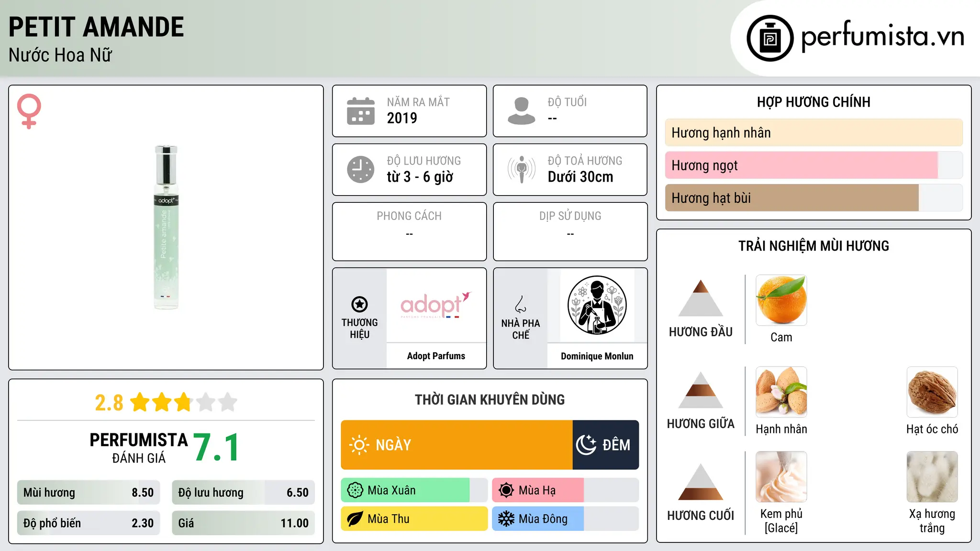Click the flower icon for Mùa Xuân
The image size is (980, 551).
[355, 490]
